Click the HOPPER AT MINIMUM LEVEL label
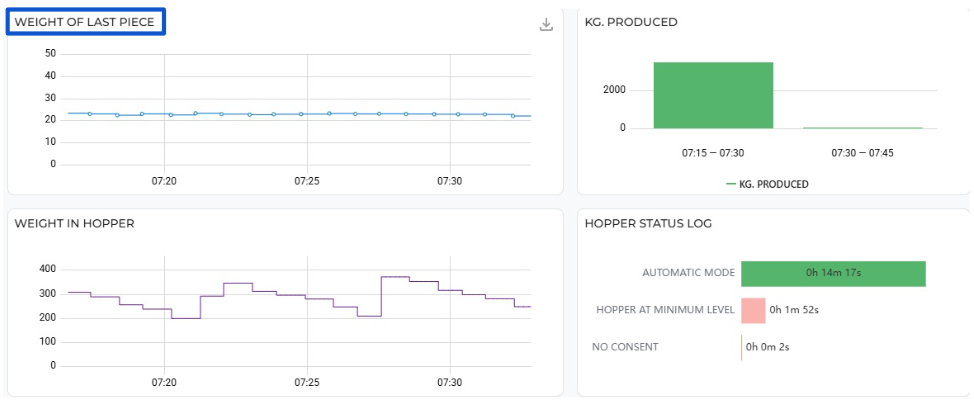Screen dimensions: 974x402 pos(665,310)
